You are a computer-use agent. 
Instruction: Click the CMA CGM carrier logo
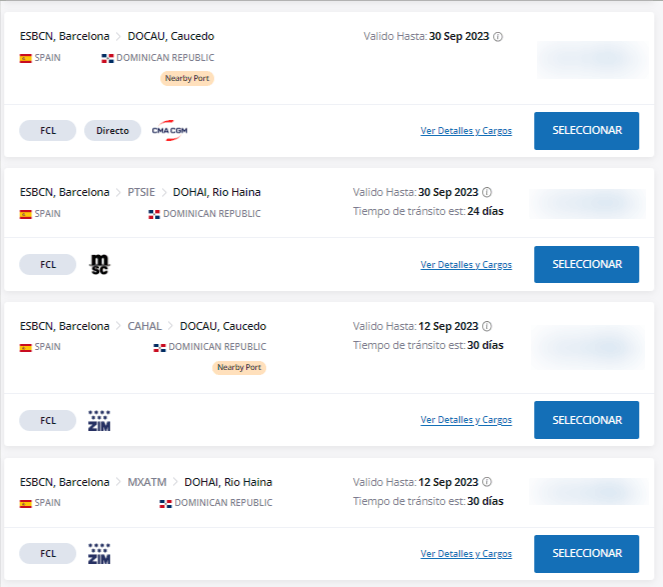[170, 130]
